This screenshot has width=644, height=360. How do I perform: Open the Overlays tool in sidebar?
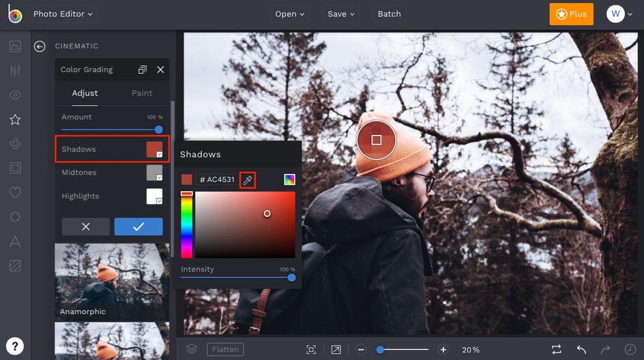15,217
